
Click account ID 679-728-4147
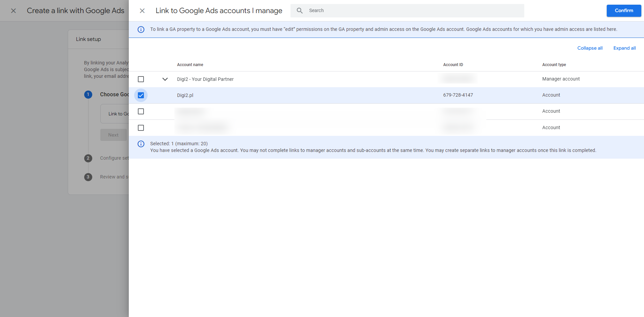click(458, 95)
